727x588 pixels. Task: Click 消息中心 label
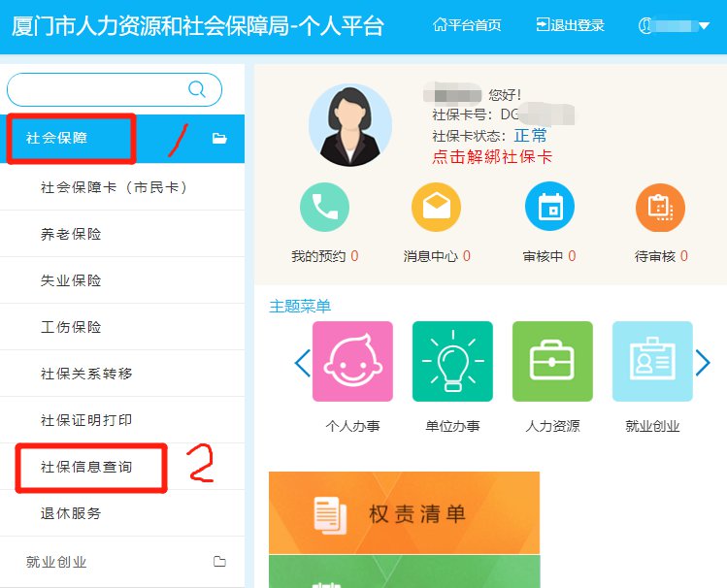click(x=430, y=256)
